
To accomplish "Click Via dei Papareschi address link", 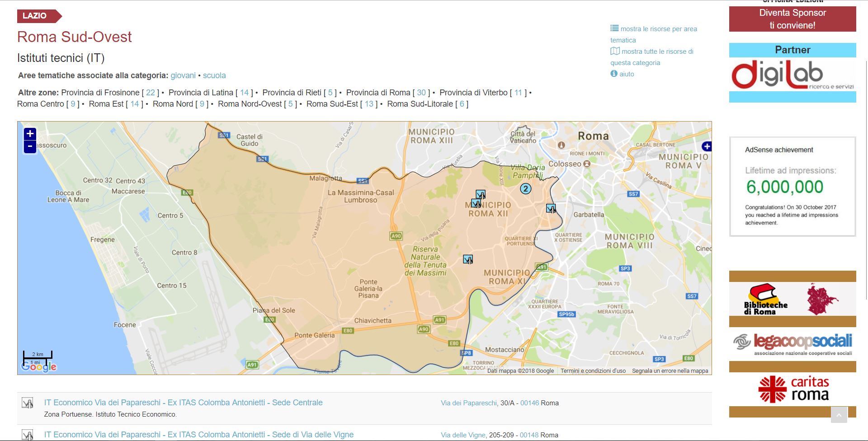I will [x=469, y=403].
